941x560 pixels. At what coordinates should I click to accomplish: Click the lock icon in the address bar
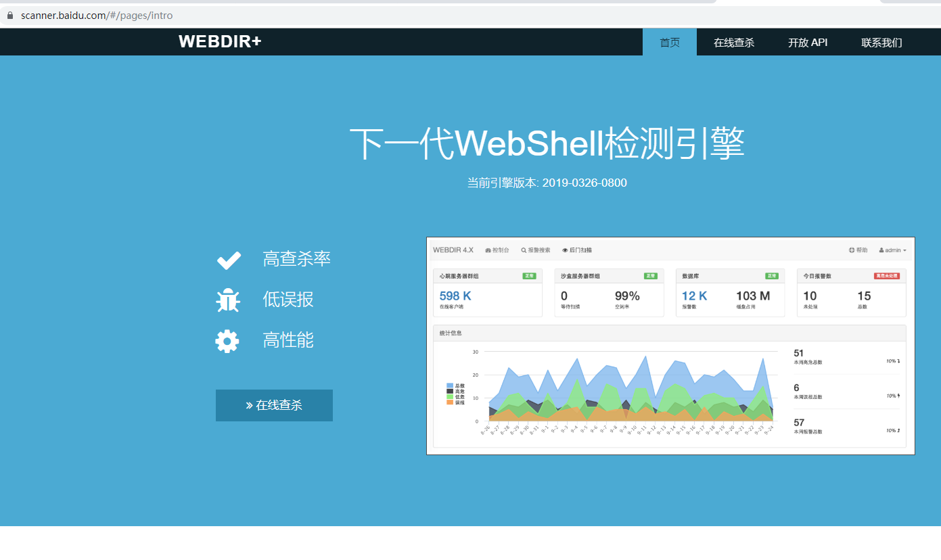9,15
